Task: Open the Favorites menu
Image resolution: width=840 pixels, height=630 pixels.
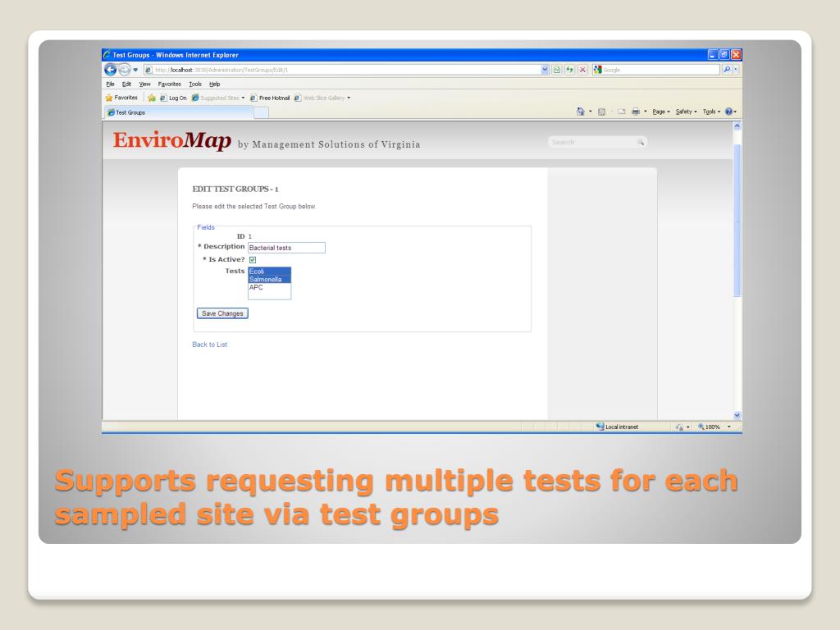Action: (x=169, y=84)
